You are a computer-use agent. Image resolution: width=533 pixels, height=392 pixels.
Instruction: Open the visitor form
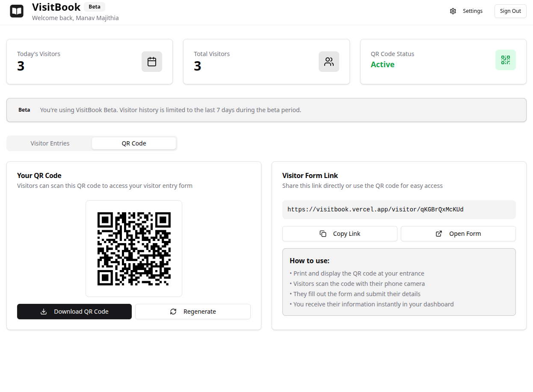point(458,234)
